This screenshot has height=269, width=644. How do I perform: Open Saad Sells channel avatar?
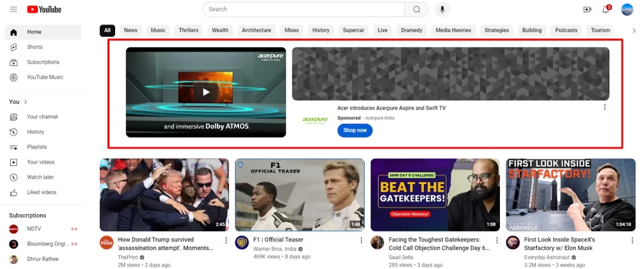tap(377, 243)
